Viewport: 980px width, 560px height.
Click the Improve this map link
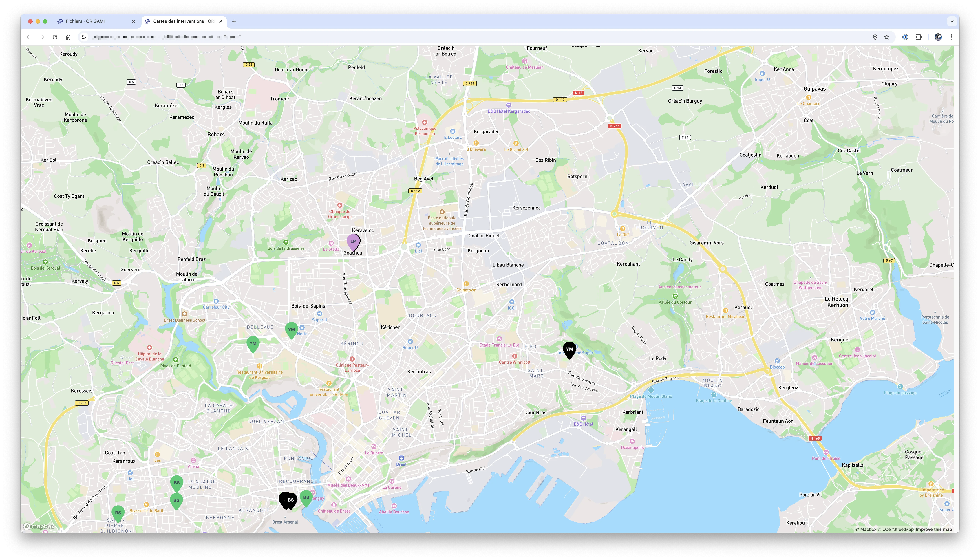(x=933, y=529)
